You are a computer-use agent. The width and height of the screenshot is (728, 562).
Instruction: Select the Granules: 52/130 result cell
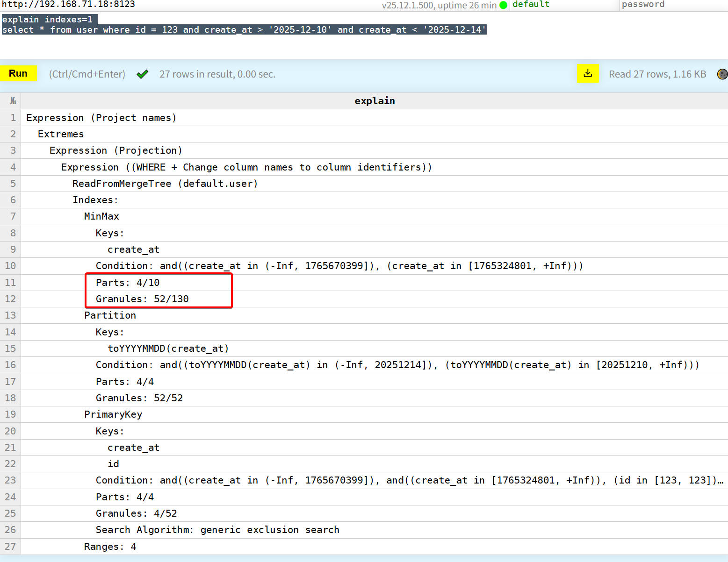pyautogui.click(x=142, y=299)
